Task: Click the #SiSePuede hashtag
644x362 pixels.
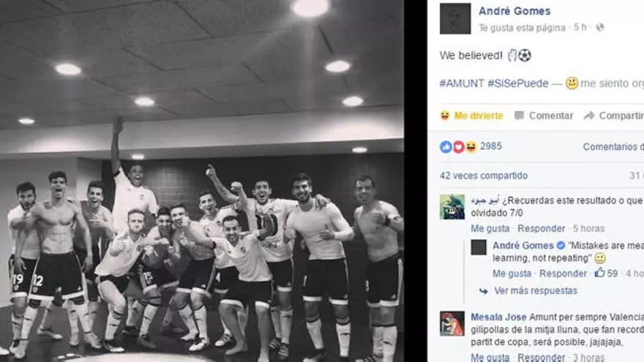Action: point(518,83)
